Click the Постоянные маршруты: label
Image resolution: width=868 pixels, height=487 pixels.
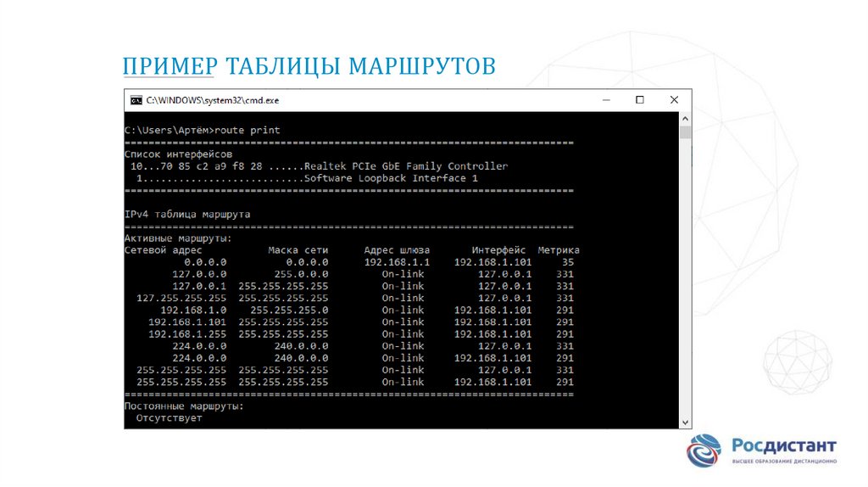[184, 406]
